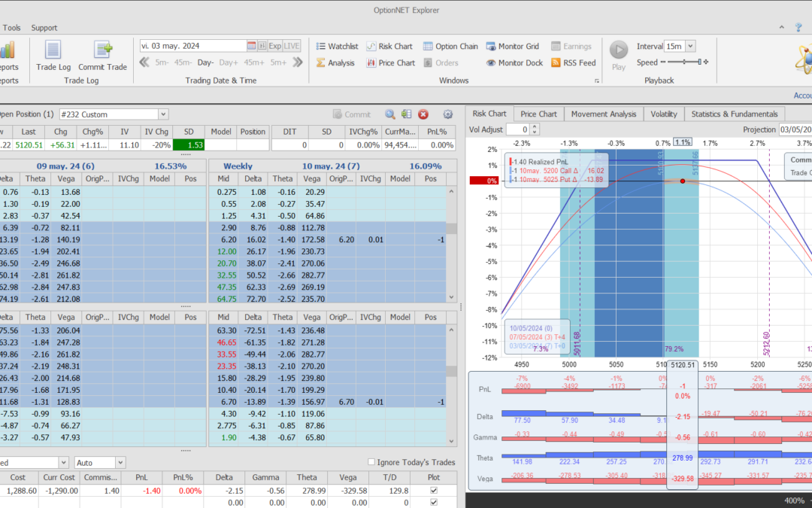Expand the #232 Custom position dropdown
This screenshot has width=812, height=508.
click(x=163, y=114)
